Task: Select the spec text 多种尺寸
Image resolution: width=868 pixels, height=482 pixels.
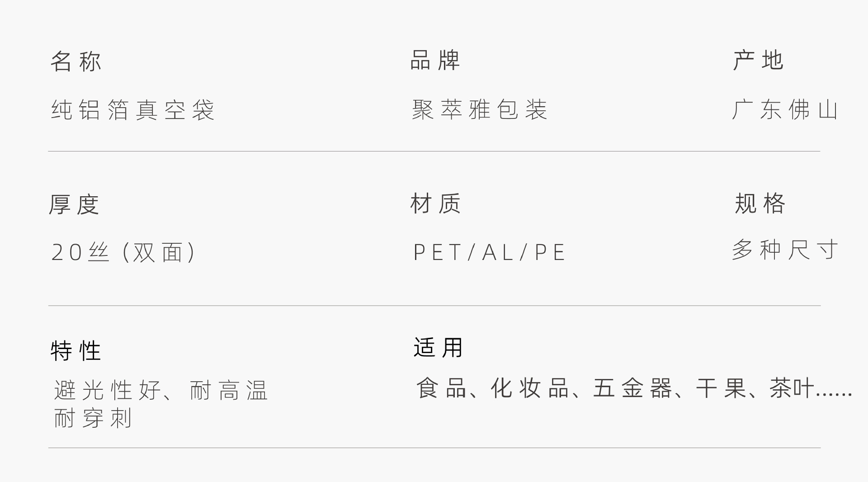Action: click(785, 250)
